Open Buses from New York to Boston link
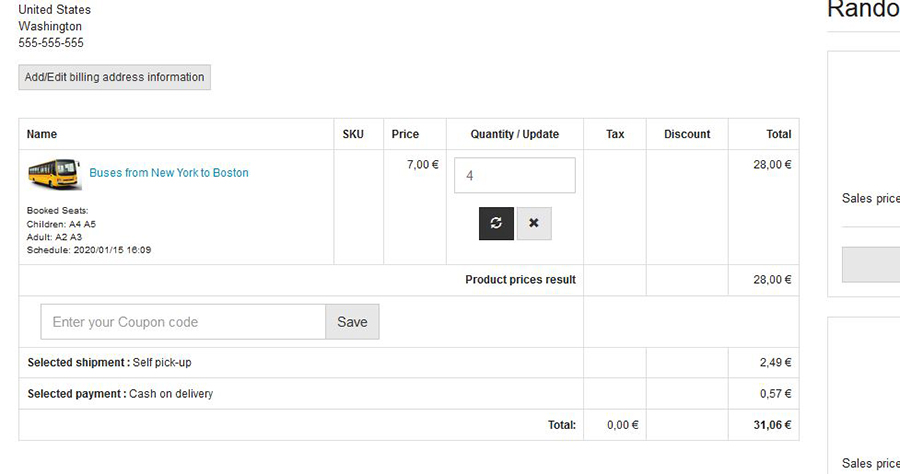Screen dimensions: 900x474 pyautogui.click(x=169, y=173)
